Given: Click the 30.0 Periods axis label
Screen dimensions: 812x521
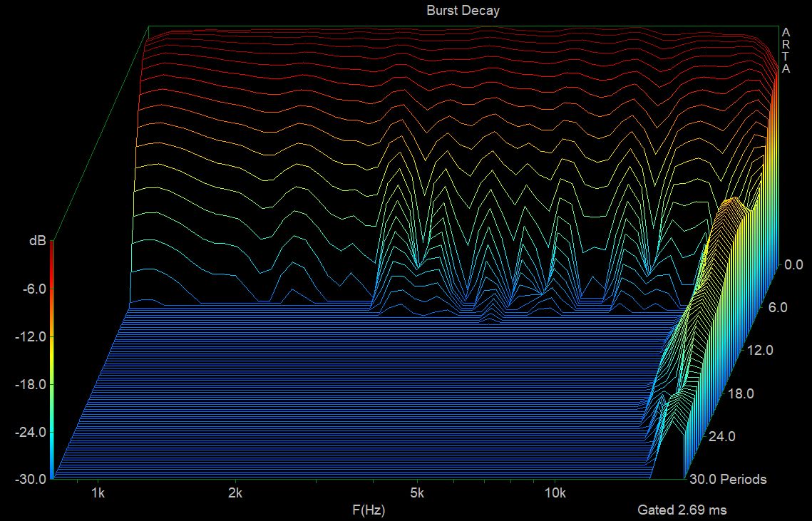Looking at the screenshot, I should [726, 479].
